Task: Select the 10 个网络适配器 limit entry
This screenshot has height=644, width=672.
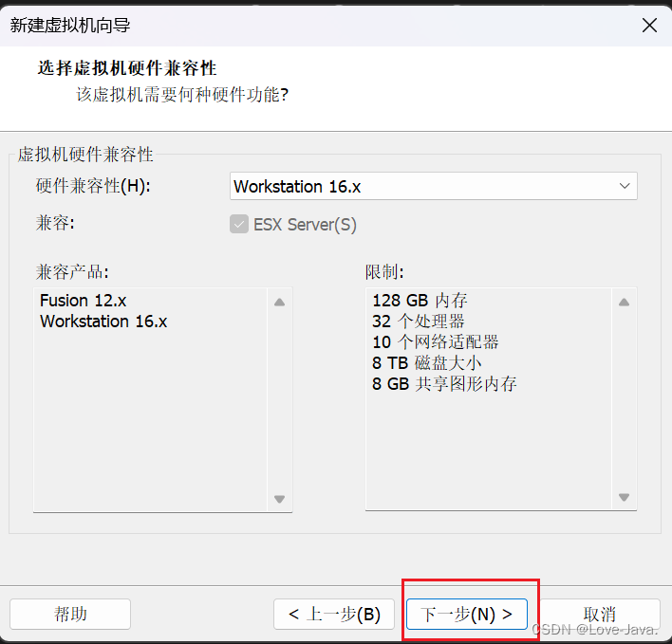Action: pos(436,341)
